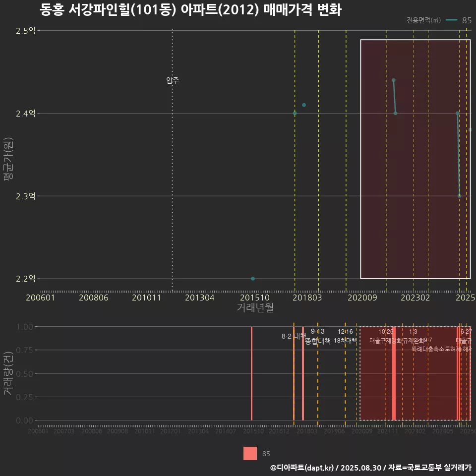Select the volume bar near 201510
This screenshot has height=476, width=476.
[x=252, y=373]
